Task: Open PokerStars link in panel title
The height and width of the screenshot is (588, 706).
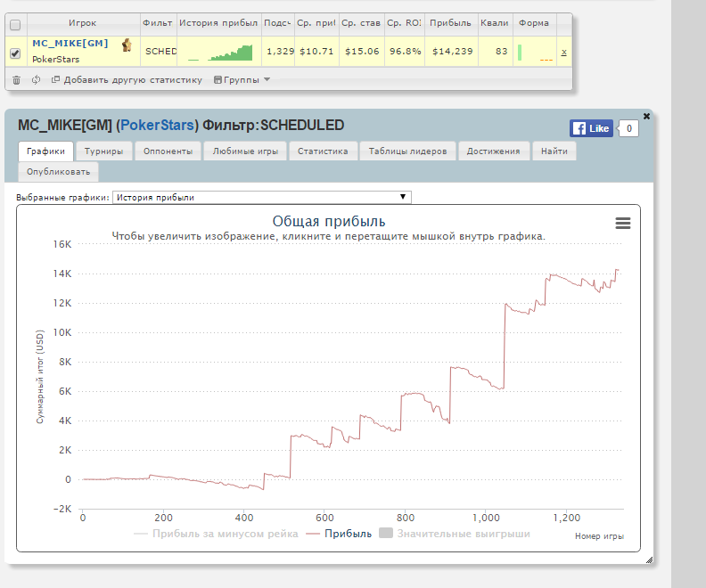Action: pos(157,125)
